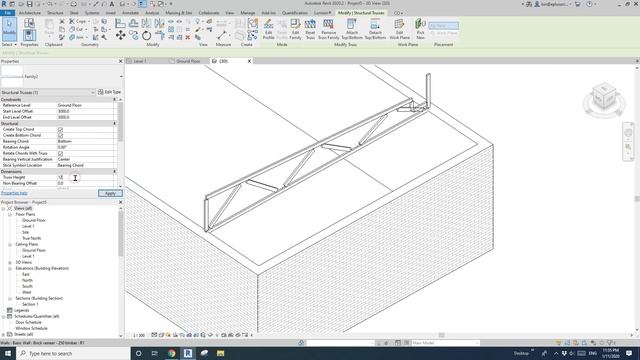Click Bearing Chord value Bottom
The image size is (640, 360).
pos(85,141)
